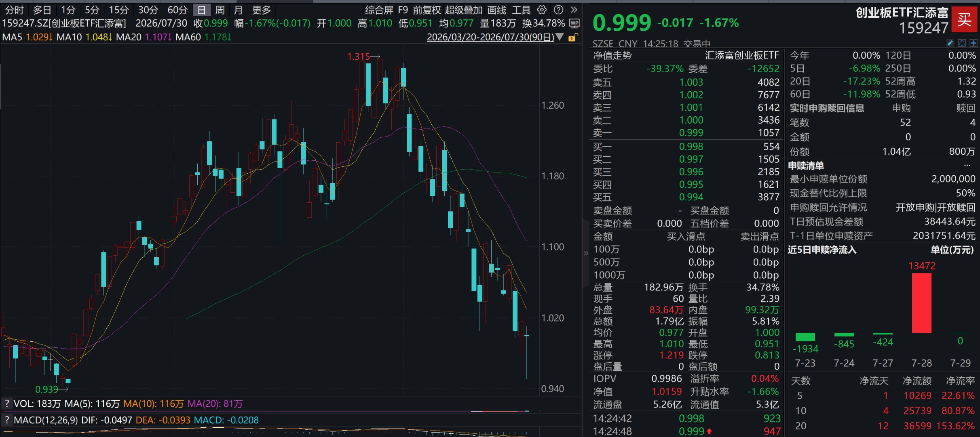Toggle the date range lock icon
980x437 pixels.
[x=572, y=38]
